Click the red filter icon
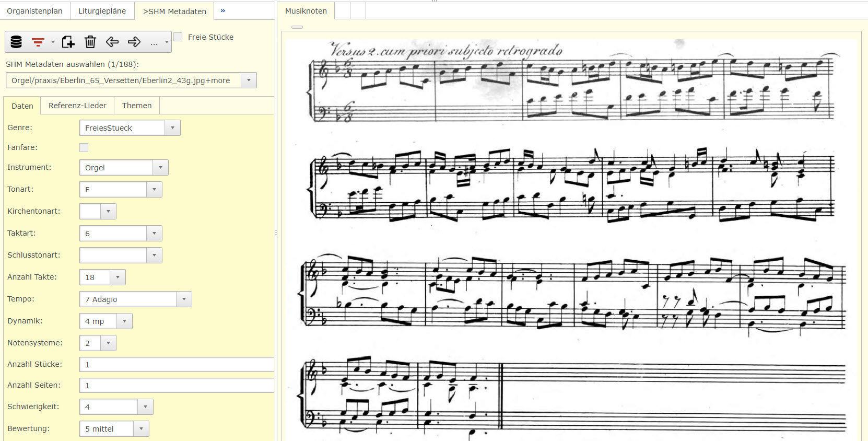The height and width of the screenshot is (441, 868). [38, 42]
